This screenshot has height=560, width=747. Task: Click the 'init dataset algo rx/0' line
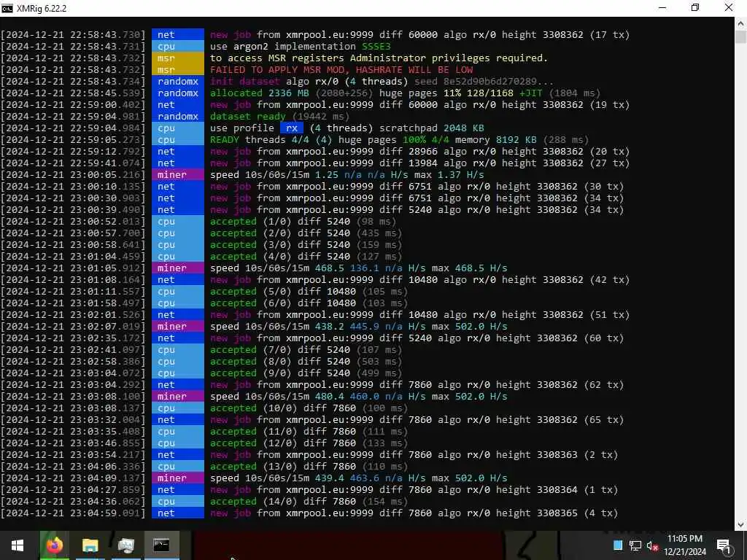point(382,82)
